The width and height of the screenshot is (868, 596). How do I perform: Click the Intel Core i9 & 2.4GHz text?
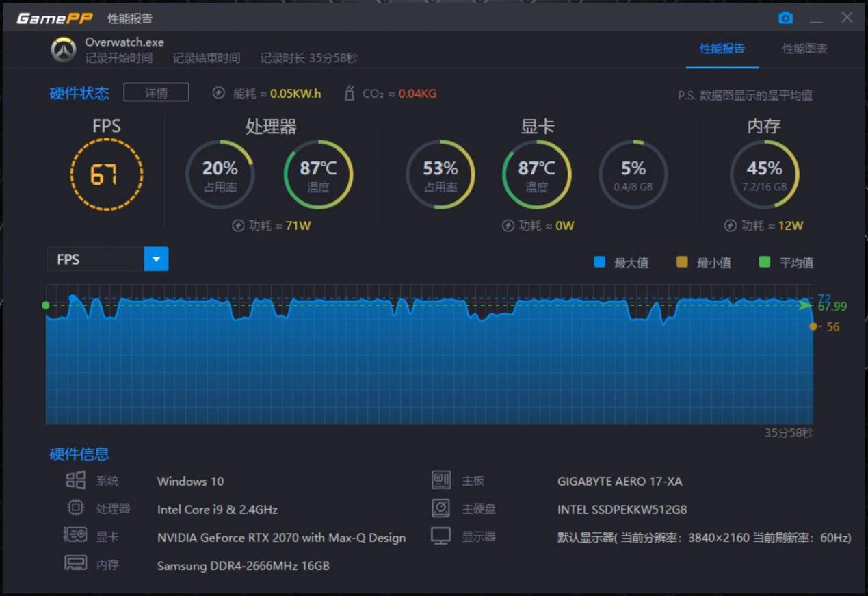[x=218, y=509]
